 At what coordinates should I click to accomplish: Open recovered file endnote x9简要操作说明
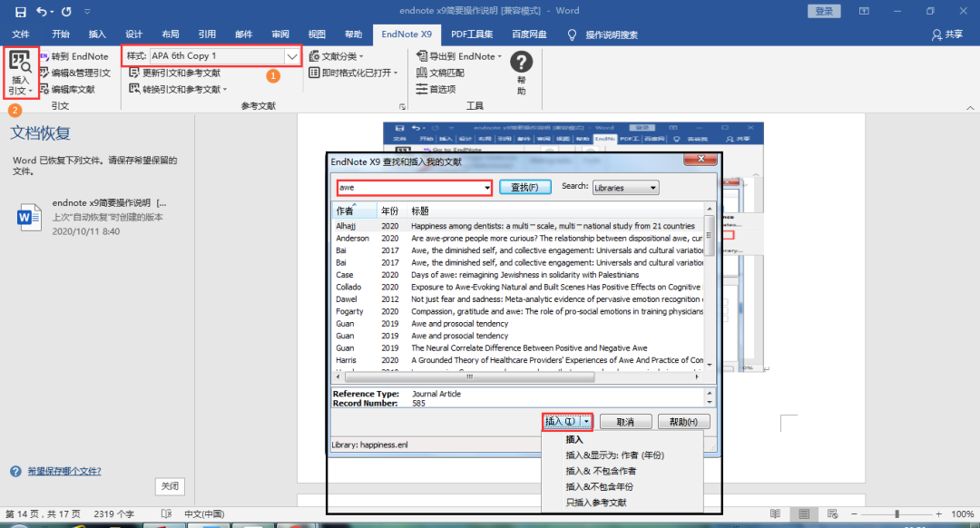(93, 217)
